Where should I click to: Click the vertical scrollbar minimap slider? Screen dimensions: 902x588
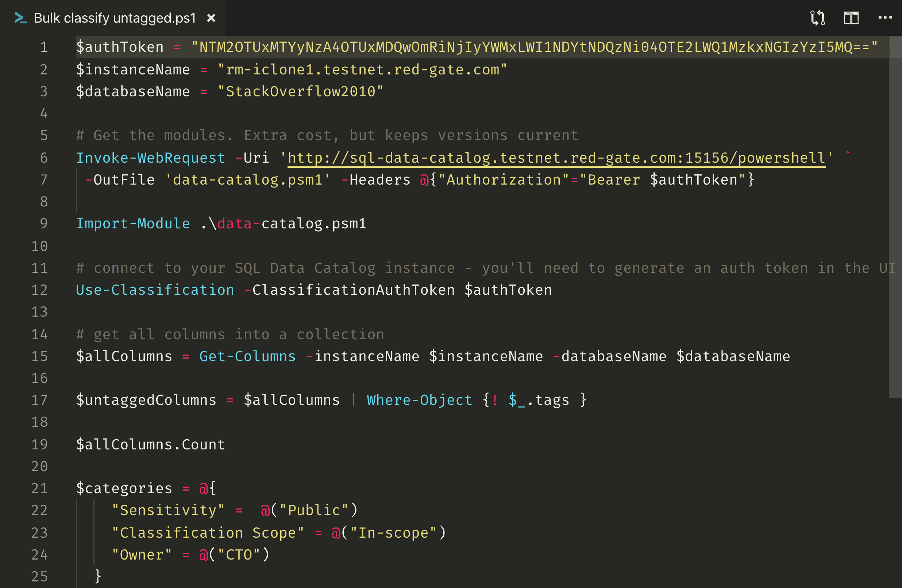click(895, 216)
